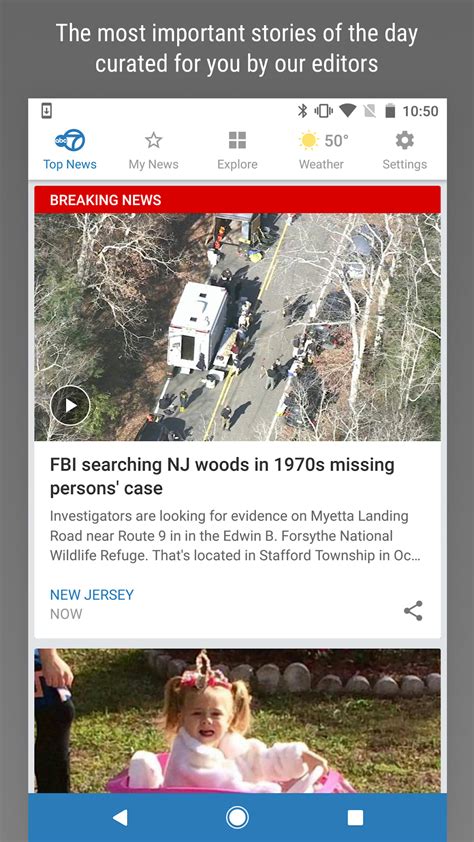
Task: Tap the sun weather icon
Action: [x=309, y=141]
